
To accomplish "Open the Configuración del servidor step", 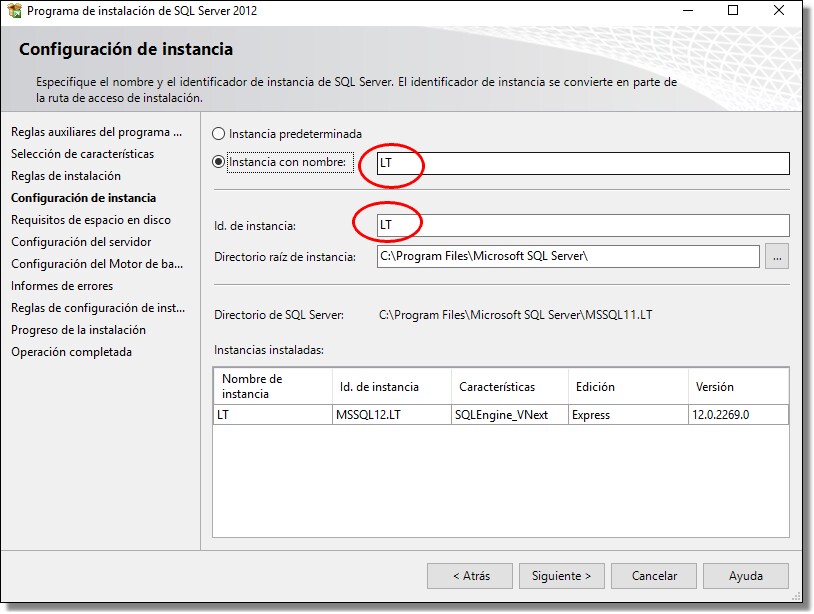I will tap(81, 242).
